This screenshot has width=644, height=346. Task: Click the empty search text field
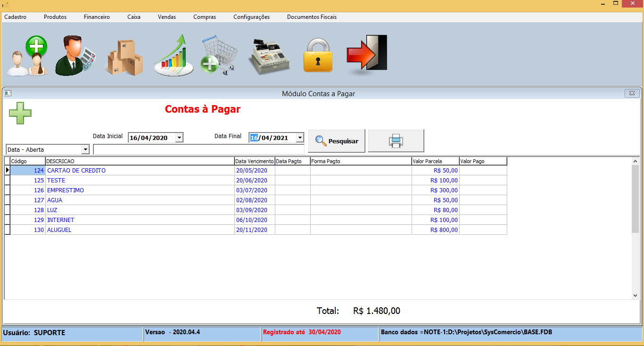coord(198,149)
